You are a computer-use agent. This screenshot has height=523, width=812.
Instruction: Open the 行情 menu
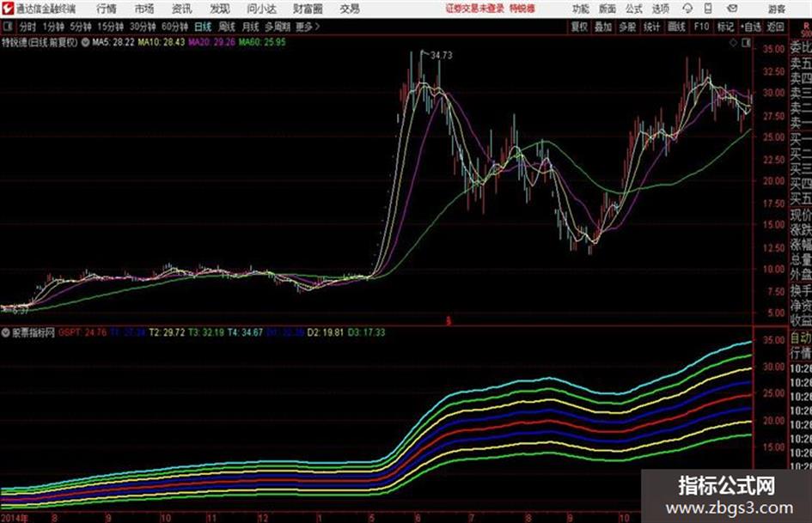tap(107, 9)
